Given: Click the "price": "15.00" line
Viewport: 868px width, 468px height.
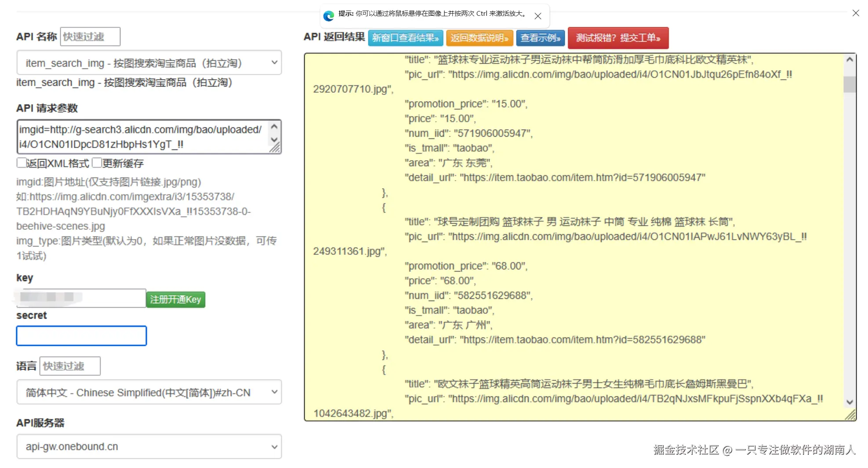Looking at the screenshot, I should (x=440, y=119).
